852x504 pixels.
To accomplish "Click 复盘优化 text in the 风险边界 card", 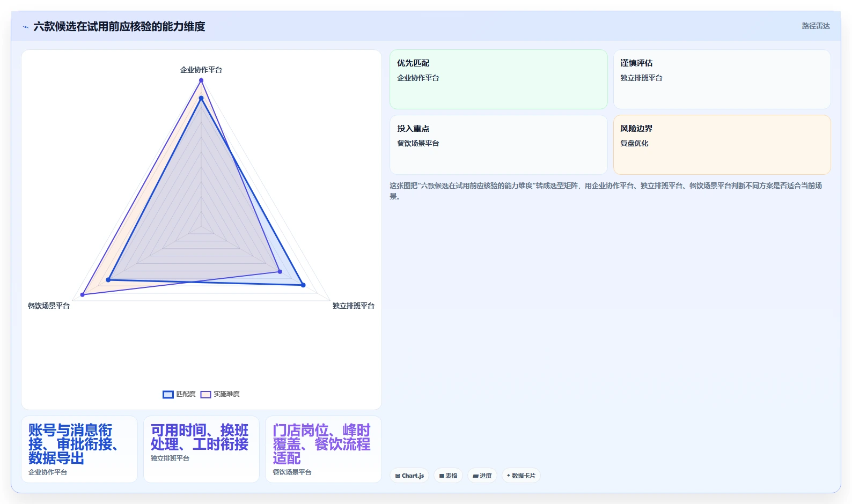I will pos(634,143).
